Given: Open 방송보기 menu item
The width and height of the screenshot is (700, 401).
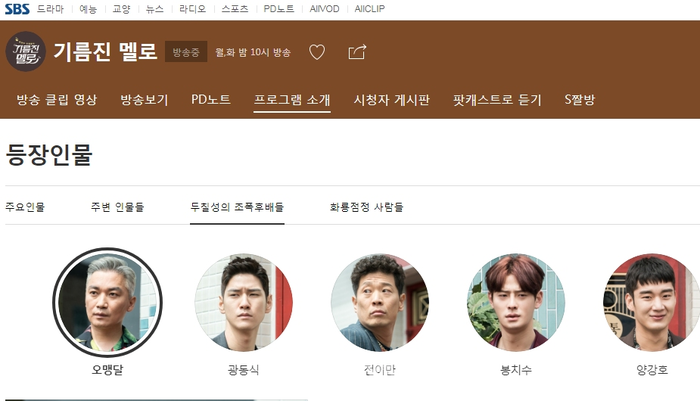Looking at the screenshot, I should [144, 100].
